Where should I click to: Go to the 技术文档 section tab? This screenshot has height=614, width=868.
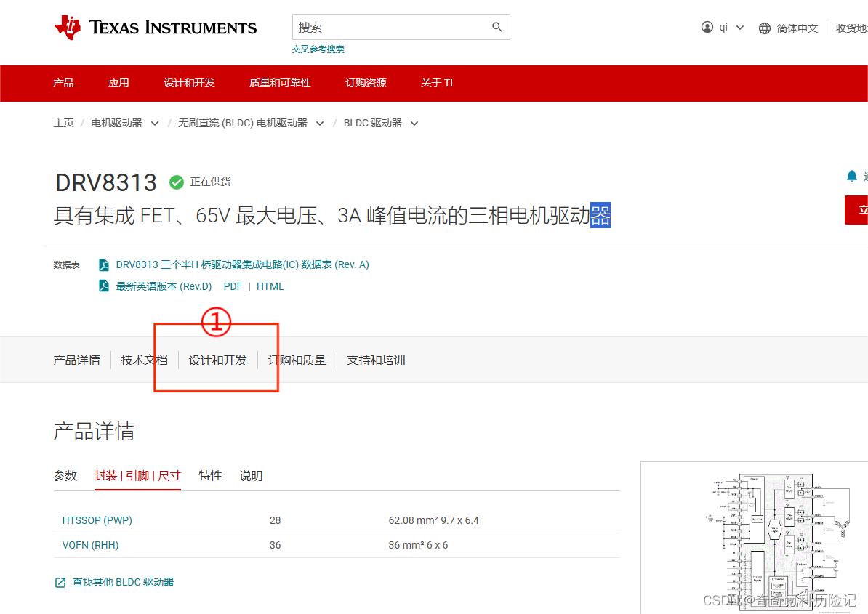[x=145, y=360]
